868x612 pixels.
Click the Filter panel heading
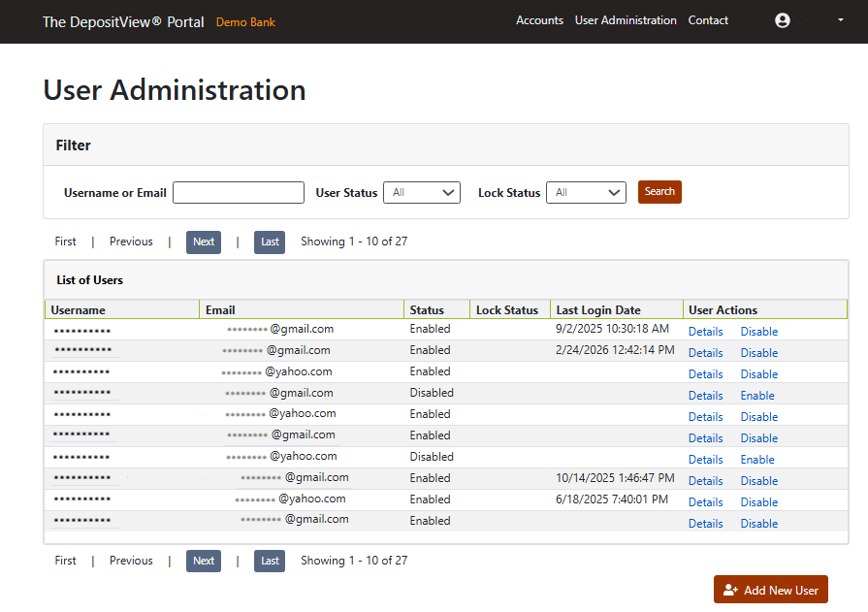(x=73, y=145)
